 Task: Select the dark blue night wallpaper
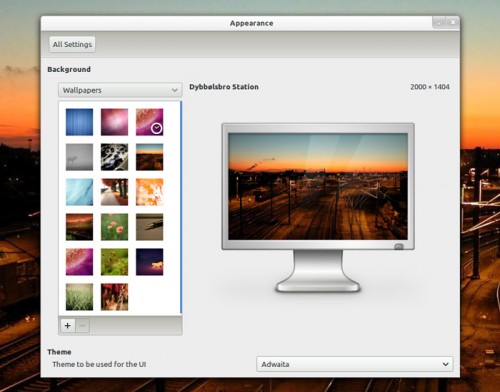point(149,262)
